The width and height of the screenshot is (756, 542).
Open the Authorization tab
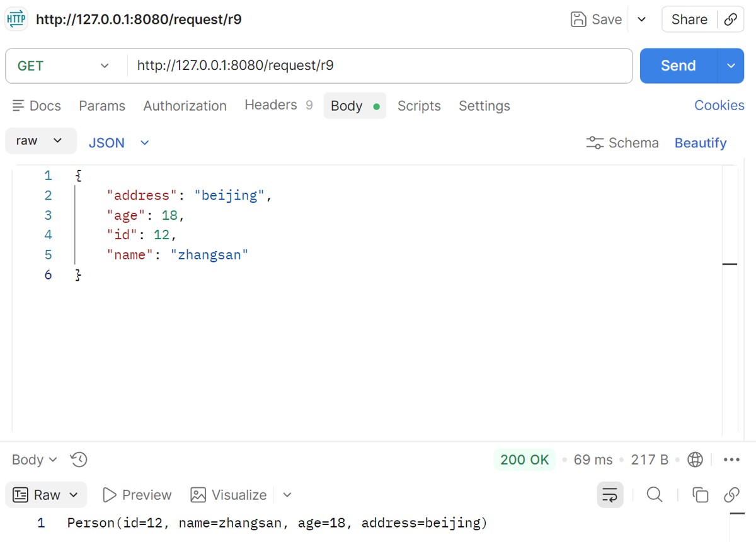(x=185, y=106)
